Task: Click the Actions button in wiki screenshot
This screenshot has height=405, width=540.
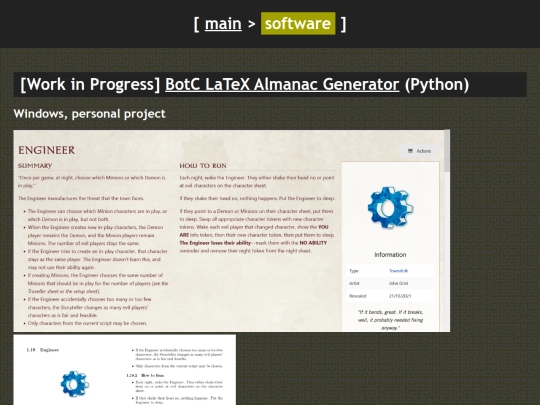Action: (x=419, y=151)
